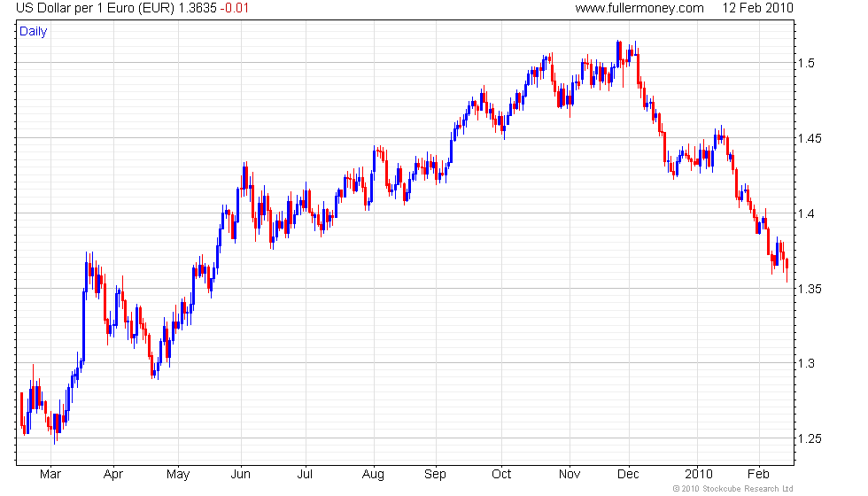
Task: Click the '2010' year label on axis
Action: point(699,475)
